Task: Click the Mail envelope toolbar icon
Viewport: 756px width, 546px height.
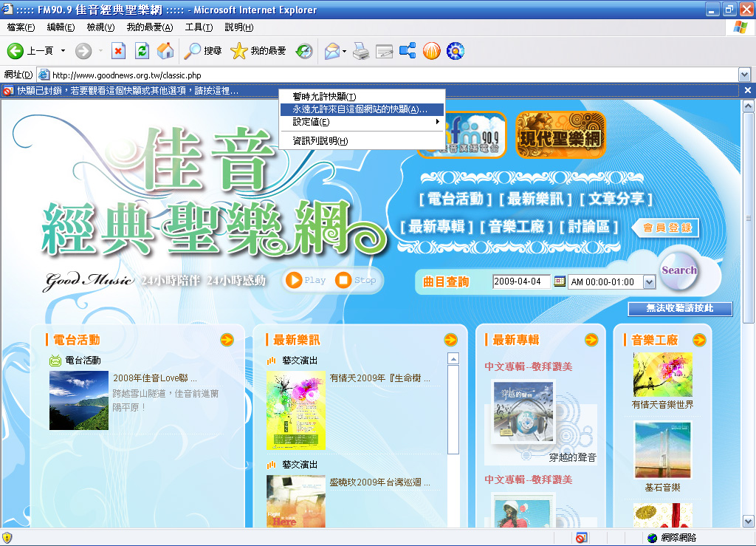Action: pyautogui.click(x=331, y=51)
